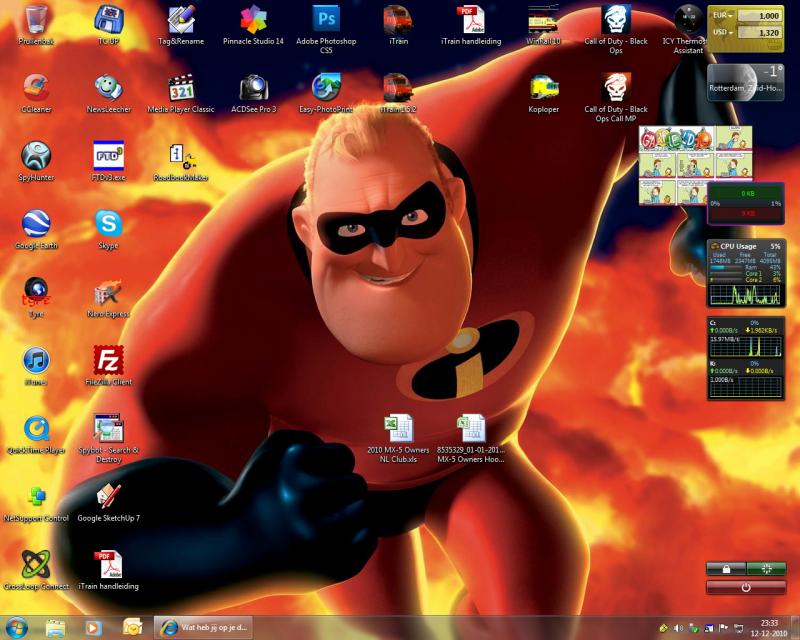Open the volume speaker tray icon

tap(679, 628)
